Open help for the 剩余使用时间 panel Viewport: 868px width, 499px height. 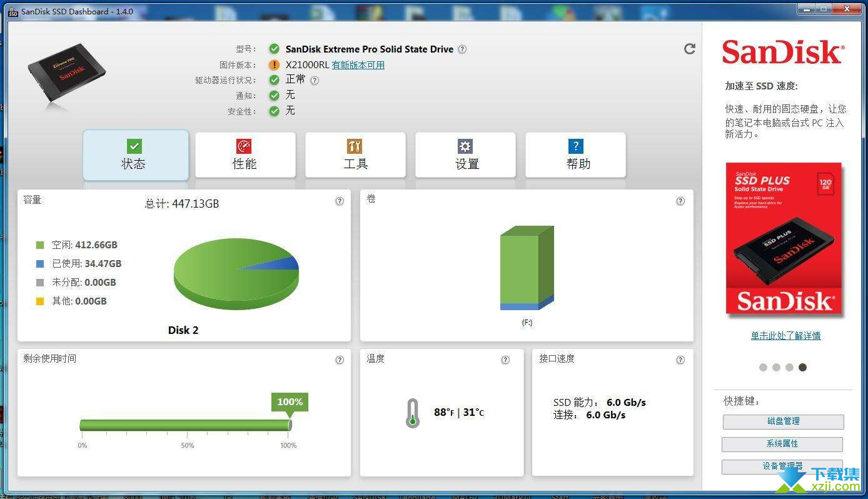[340, 360]
